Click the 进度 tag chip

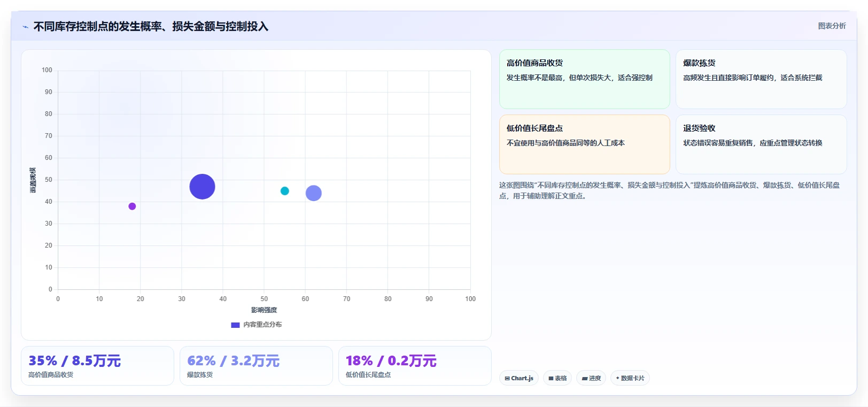coord(591,378)
